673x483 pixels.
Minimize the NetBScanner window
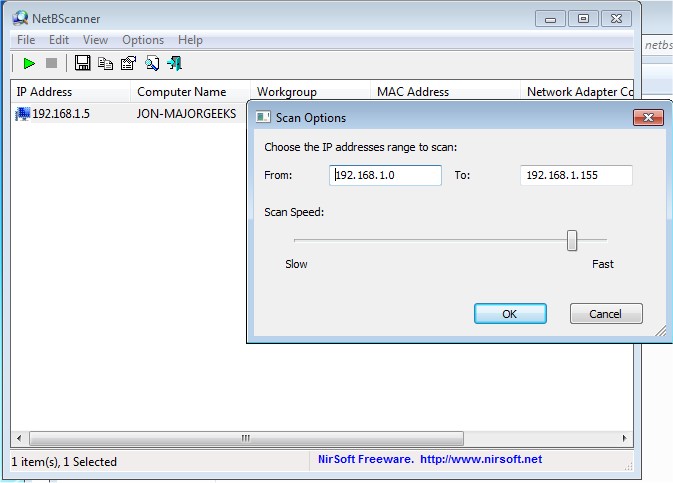click(x=550, y=19)
